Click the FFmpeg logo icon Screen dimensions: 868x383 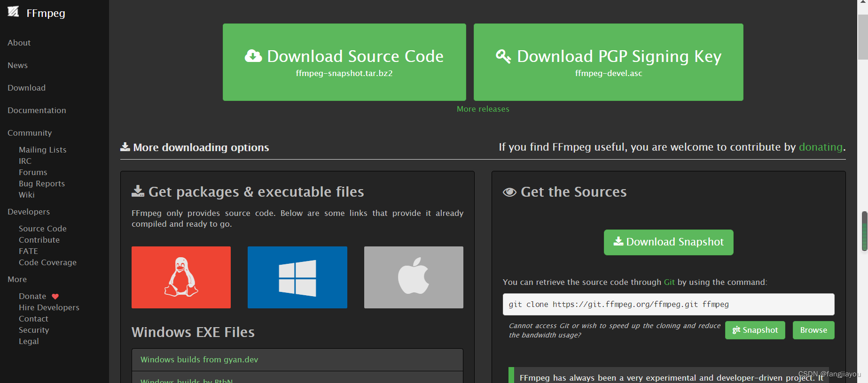13,12
